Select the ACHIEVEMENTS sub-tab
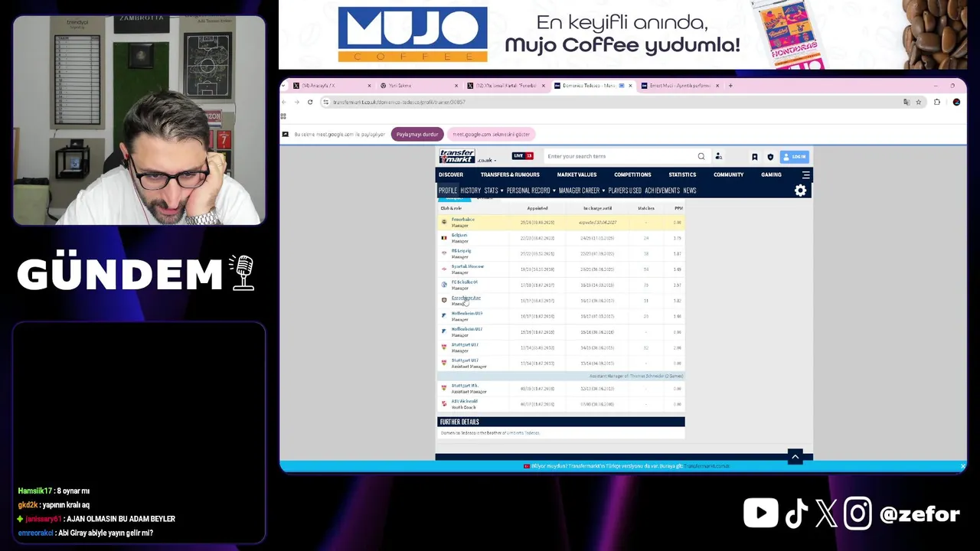The width and height of the screenshot is (980, 551). coord(662,191)
